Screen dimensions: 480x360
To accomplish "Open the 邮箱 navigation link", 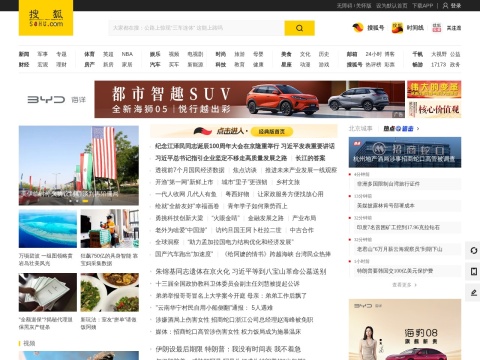I will click(352, 54).
